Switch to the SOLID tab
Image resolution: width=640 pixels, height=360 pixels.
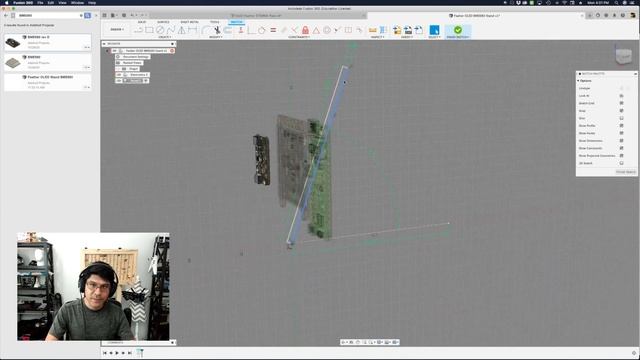coord(142,22)
